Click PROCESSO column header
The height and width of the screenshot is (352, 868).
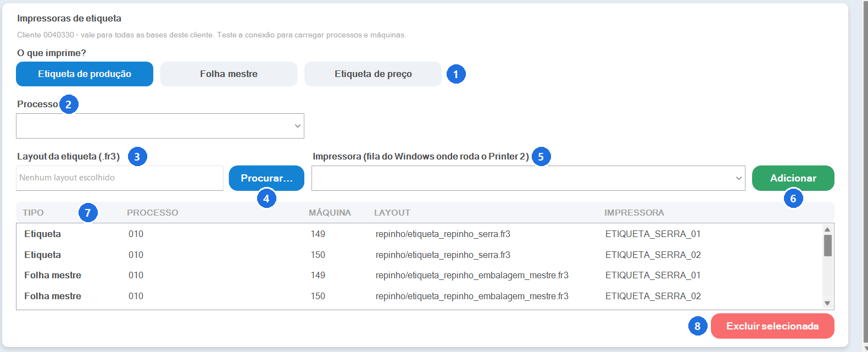(152, 212)
